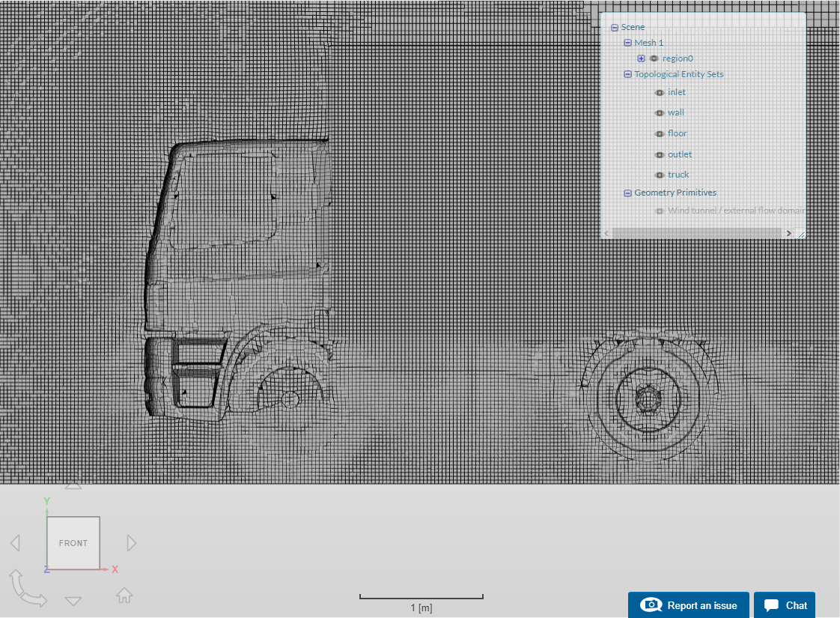Click the Report an issue button

[x=688, y=605]
